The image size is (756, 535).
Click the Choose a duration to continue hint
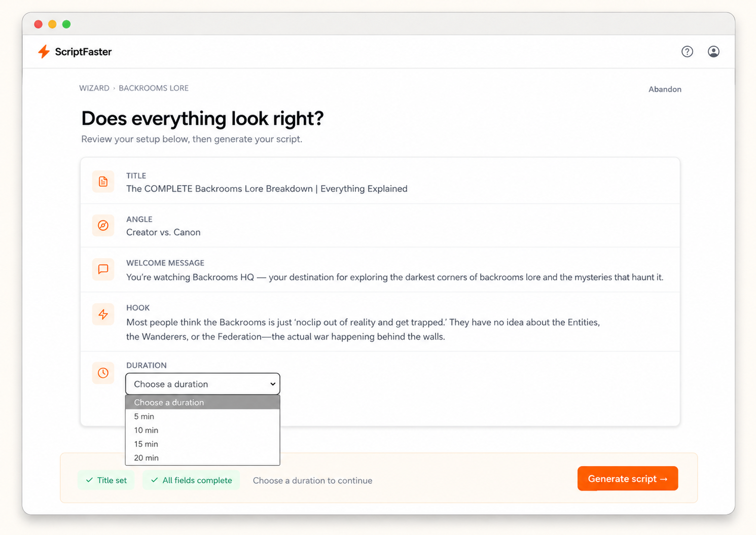coord(312,481)
